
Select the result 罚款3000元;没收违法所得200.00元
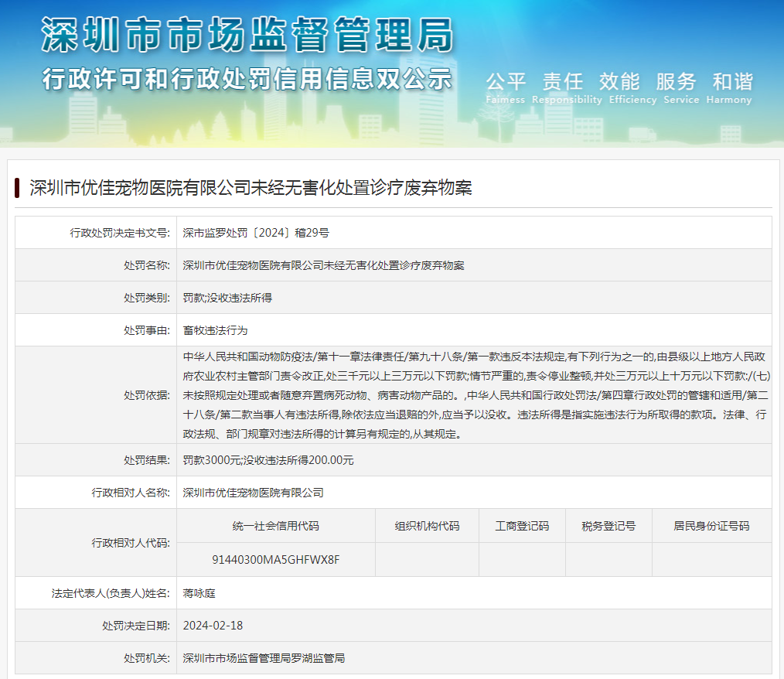tap(268, 460)
